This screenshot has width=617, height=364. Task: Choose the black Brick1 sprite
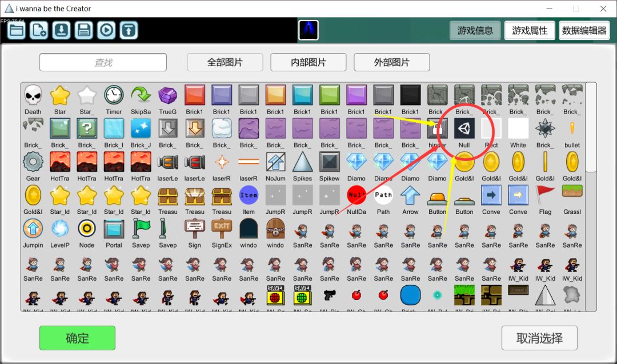(410, 95)
